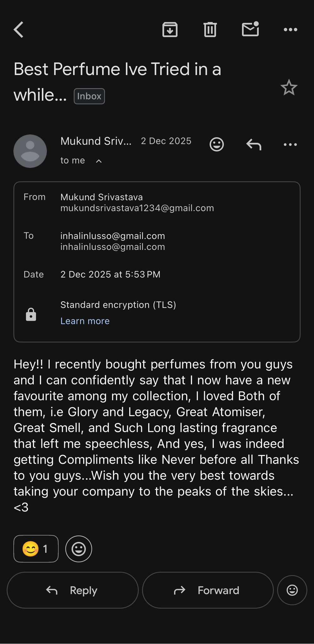Image resolution: width=314 pixels, height=644 pixels.
Task: Open emoji picker beside Forward
Action: (292, 590)
